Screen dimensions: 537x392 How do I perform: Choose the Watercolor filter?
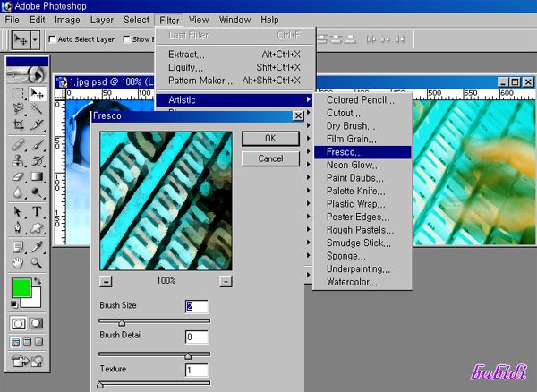tap(362, 282)
